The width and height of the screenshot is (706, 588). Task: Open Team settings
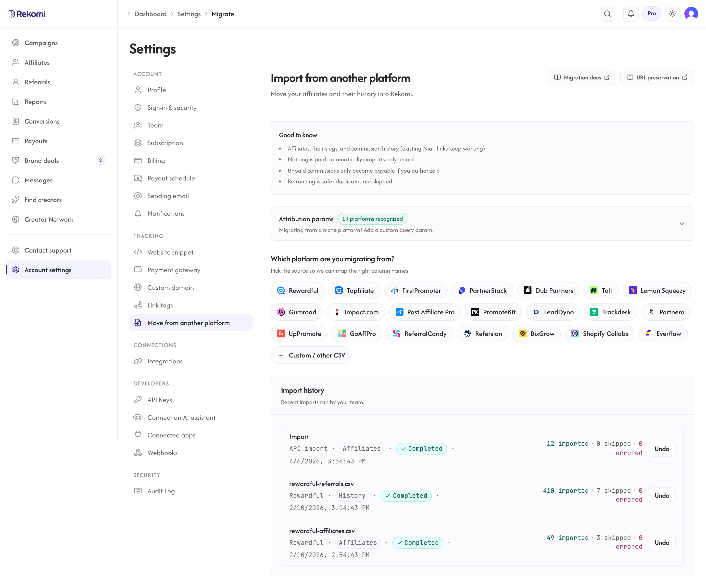[x=191, y=125]
